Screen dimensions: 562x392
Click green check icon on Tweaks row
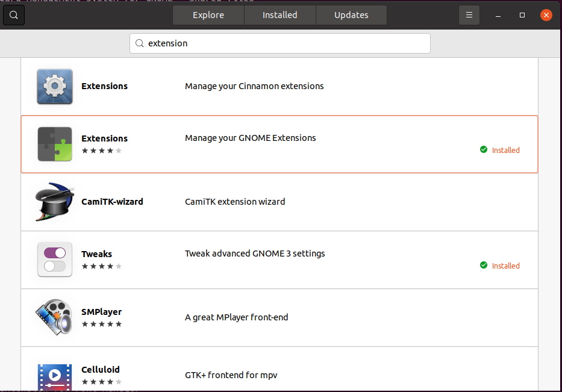click(x=484, y=265)
